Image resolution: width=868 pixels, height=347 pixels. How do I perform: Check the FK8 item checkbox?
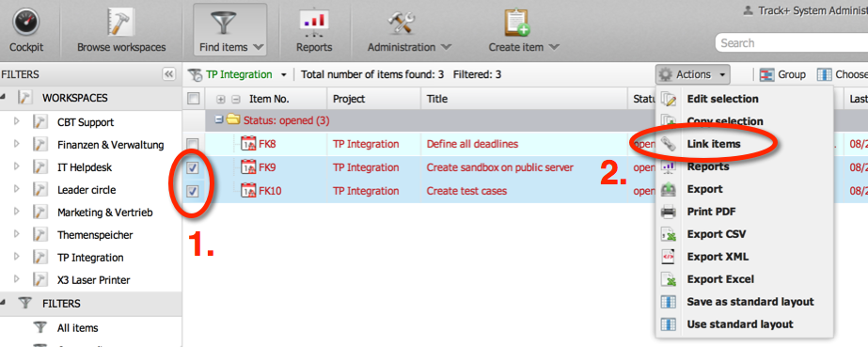click(x=193, y=145)
